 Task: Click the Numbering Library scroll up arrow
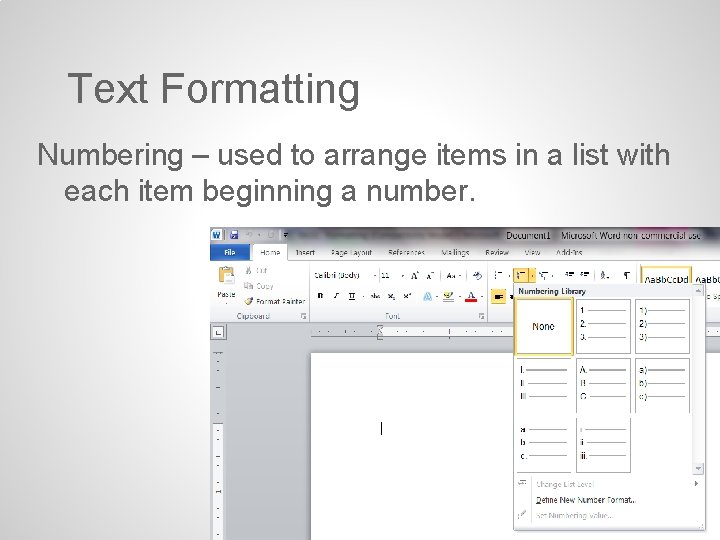[x=698, y=291]
